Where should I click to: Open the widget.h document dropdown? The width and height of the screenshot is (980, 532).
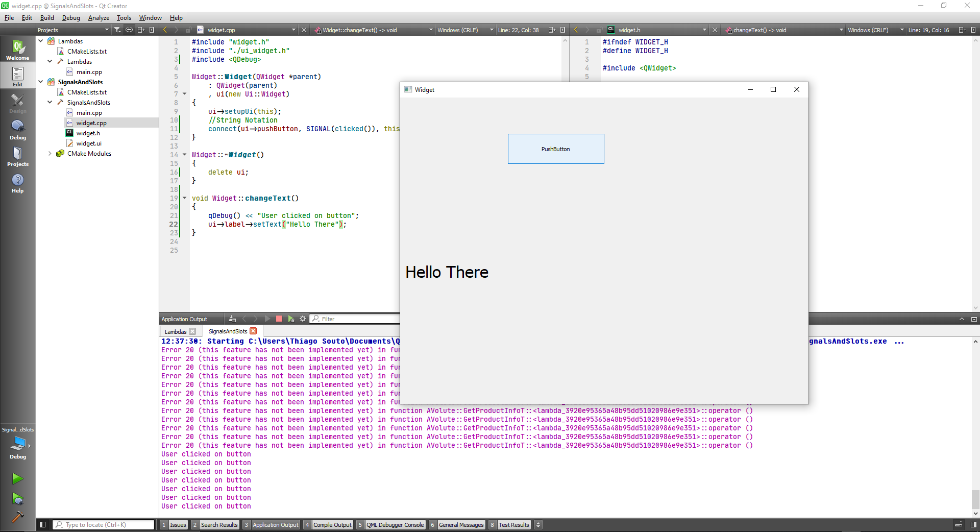click(657, 30)
